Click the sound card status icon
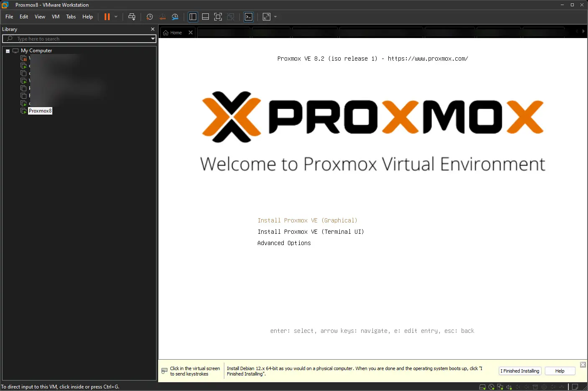588x391 pixels. pyautogui.click(x=509, y=387)
